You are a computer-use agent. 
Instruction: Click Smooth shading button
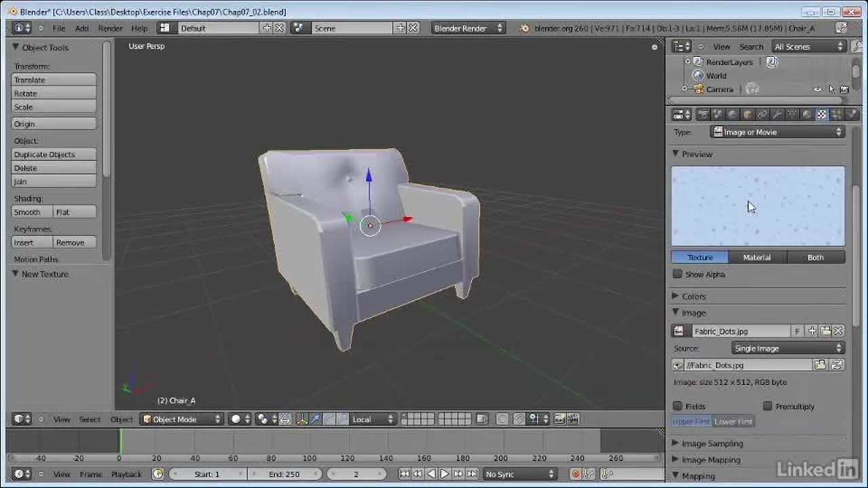(32, 212)
